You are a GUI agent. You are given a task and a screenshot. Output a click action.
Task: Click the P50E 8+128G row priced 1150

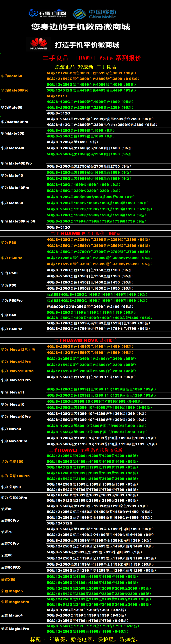(x=108, y=270)
